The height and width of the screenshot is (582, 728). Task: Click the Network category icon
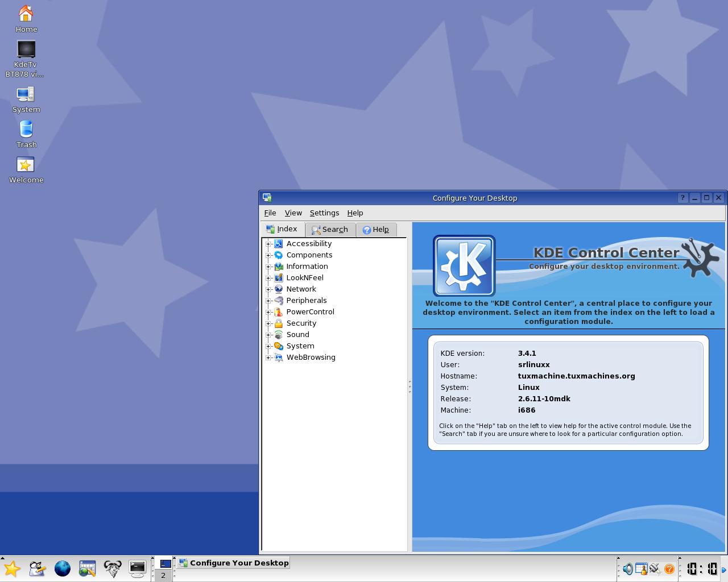[279, 289]
